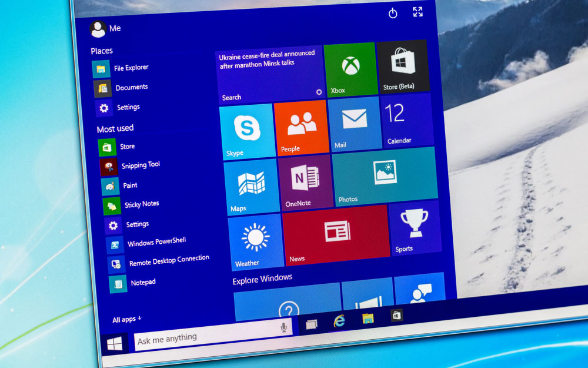588x368 pixels.
Task: Open the Store (Beta) tile
Action: pyautogui.click(x=403, y=65)
